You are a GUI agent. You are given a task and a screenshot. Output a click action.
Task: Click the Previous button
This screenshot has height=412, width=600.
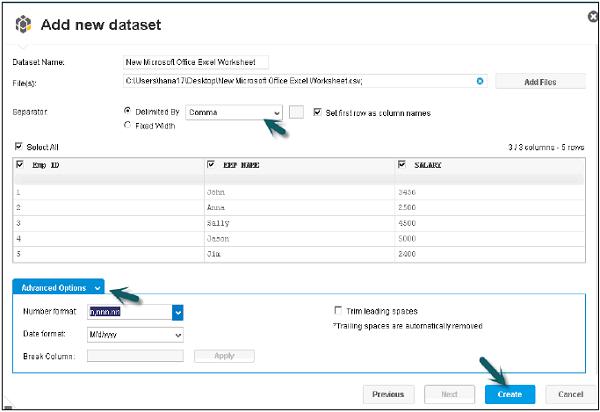[388, 394]
